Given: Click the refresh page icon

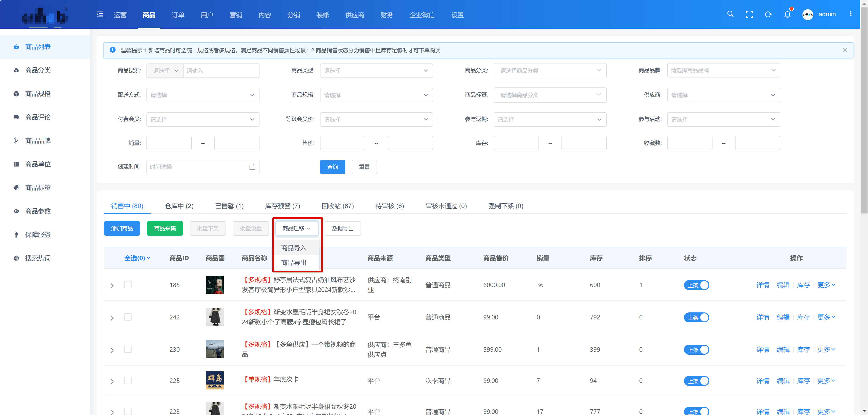Looking at the screenshot, I should coord(768,14).
